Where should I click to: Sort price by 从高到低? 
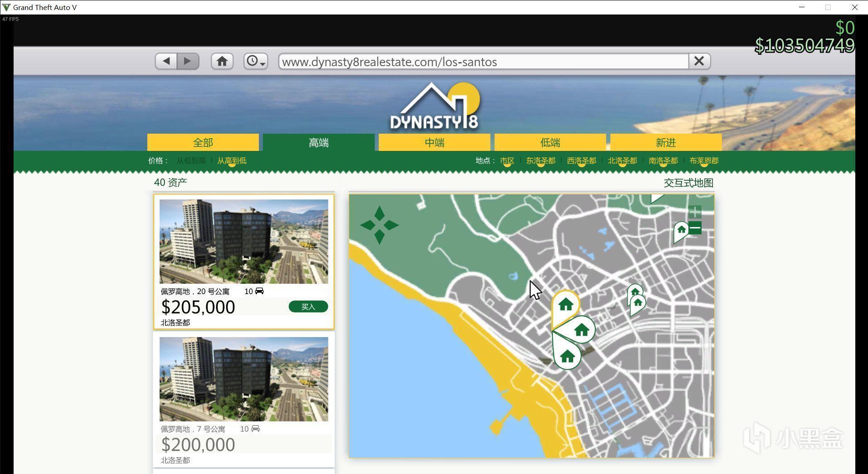click(x=232, y=161)
